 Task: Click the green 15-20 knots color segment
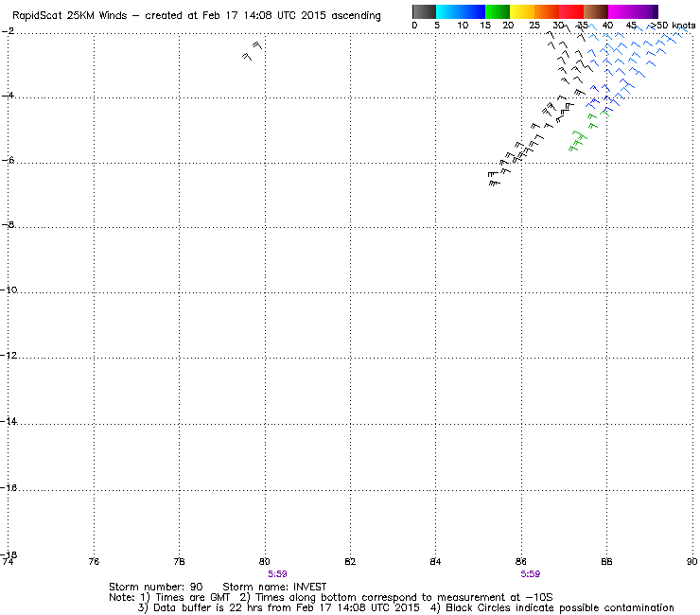coord(498,11)
